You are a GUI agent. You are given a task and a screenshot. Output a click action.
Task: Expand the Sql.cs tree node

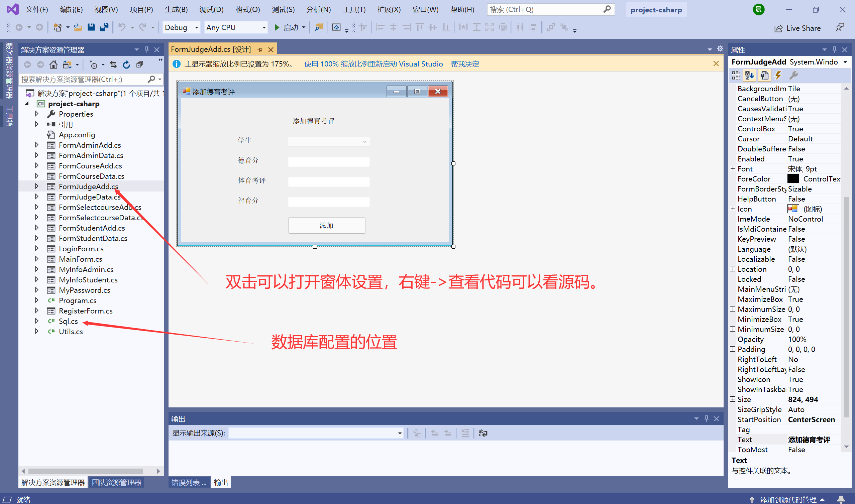[x=37, y=321]
